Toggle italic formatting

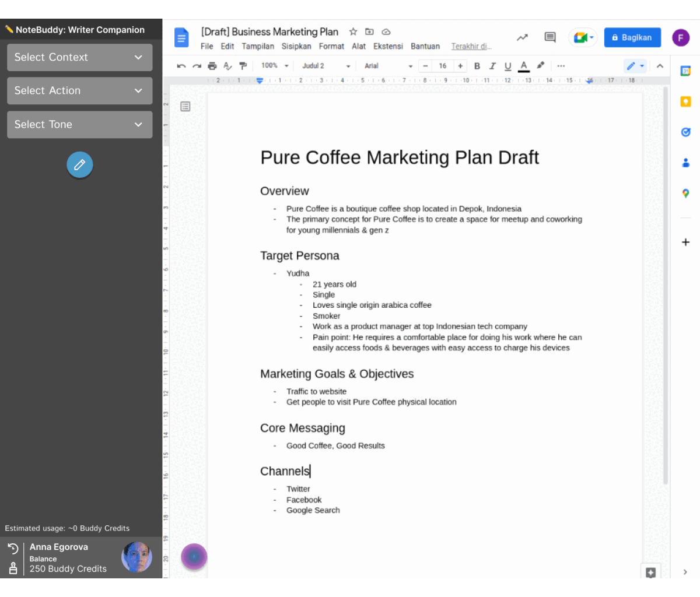[492, 66]
